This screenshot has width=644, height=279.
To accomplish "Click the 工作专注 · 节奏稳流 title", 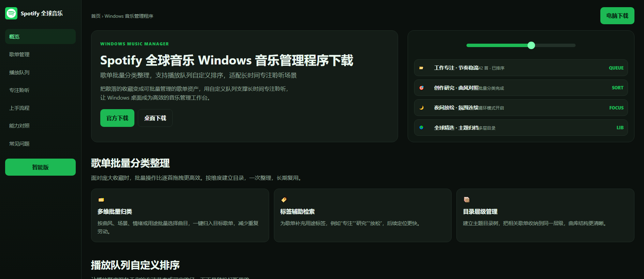I will (456, 68).
